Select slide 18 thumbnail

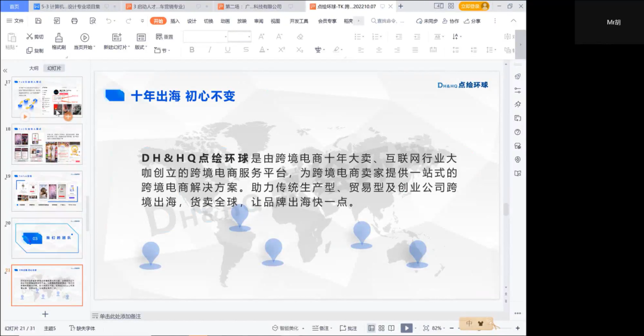47,144
